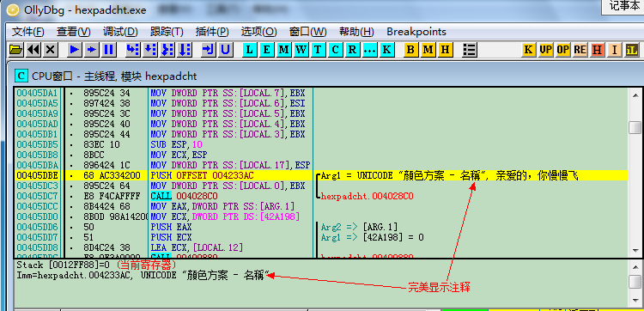Click the disassembly scrollbar thumb
The image size is (644, 311).
pyautogui.click(x=635, y=127)
